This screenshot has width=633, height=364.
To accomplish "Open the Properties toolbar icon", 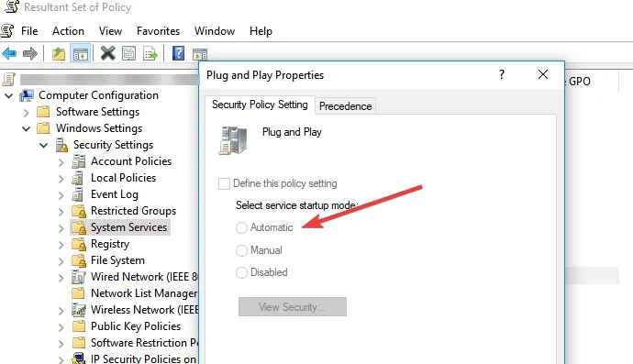I will pos(128,53).
